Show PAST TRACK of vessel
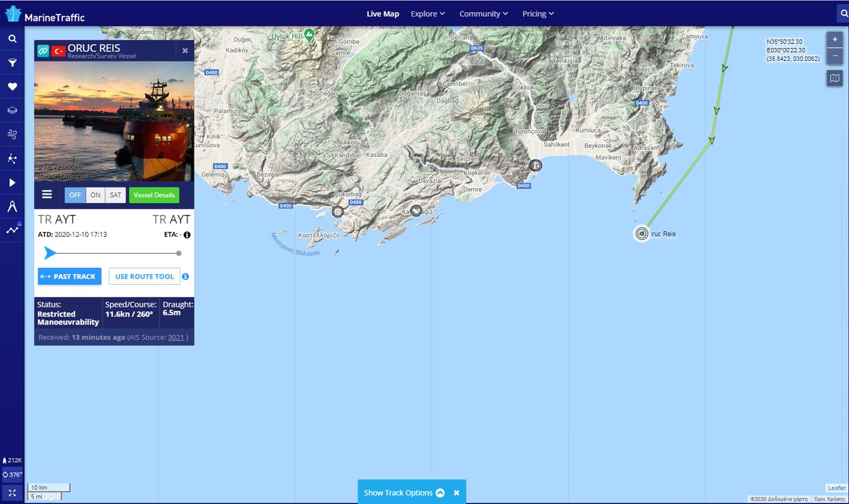The width and height of the screenshot is (849, 504). tap(70, 276)
